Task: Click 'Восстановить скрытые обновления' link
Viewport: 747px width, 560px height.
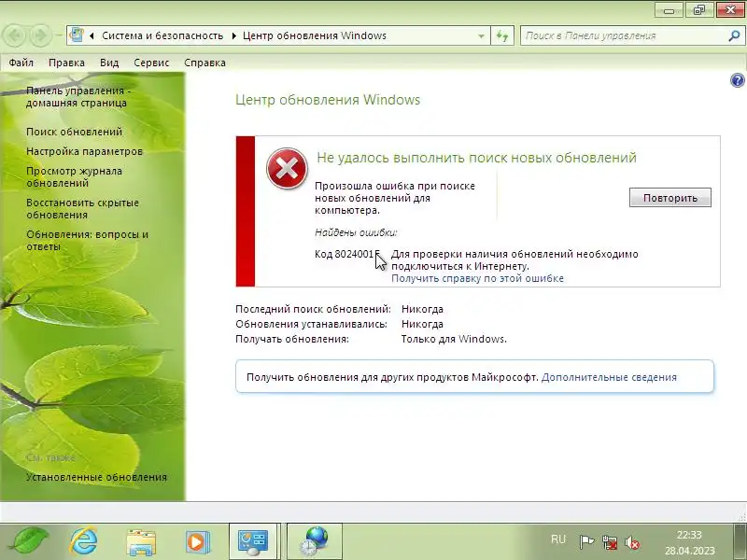Action: (82, 208)
